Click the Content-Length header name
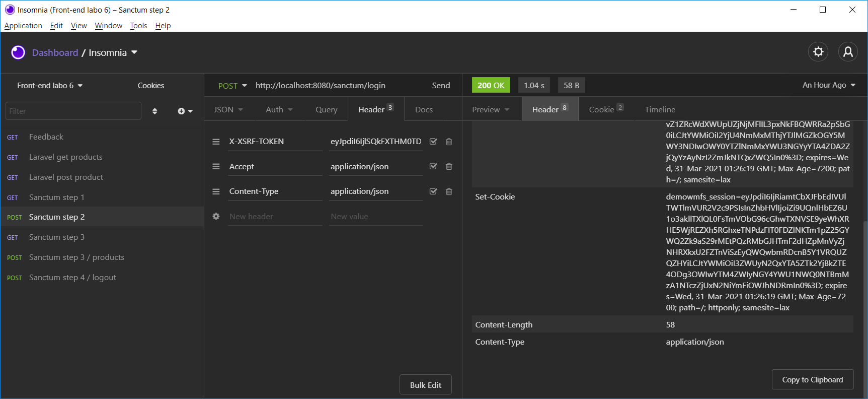 (x=504, y=325)
